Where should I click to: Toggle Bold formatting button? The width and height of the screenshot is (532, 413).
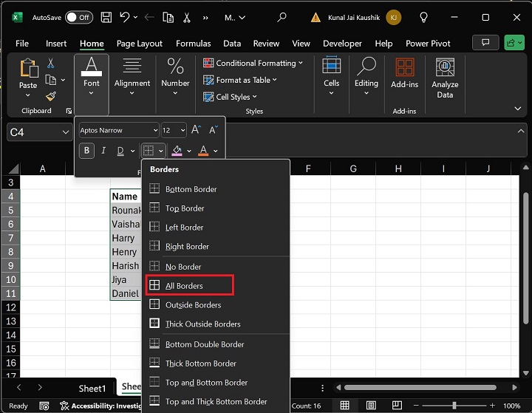(x=87, y=151)
